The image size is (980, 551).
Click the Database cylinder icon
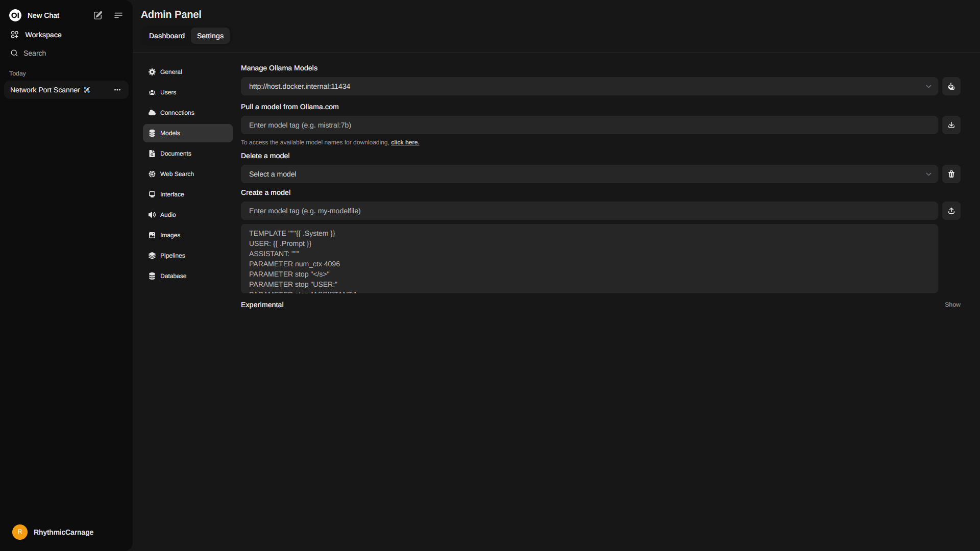click(x=152, y=276)
